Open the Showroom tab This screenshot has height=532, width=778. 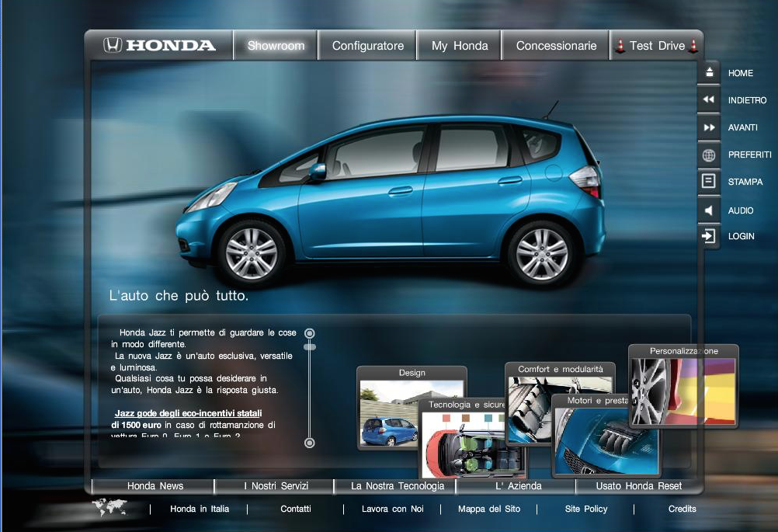pyautogui.click(x=276, y=46)
